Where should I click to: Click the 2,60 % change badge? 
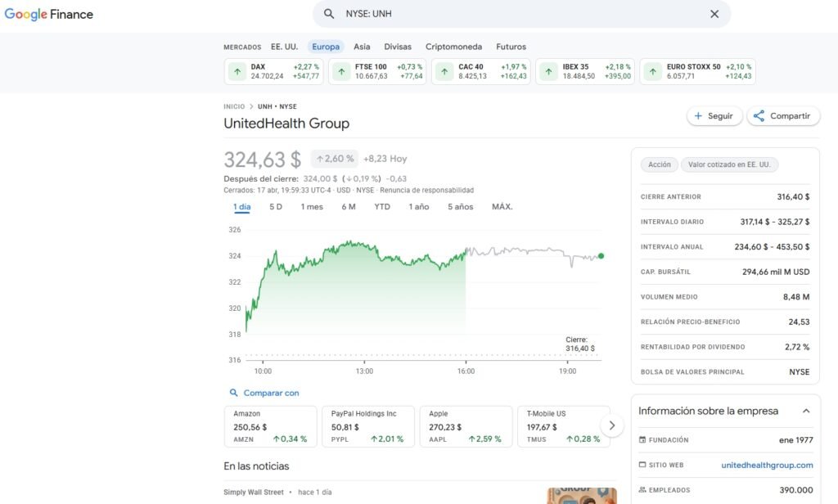[335, 159]
